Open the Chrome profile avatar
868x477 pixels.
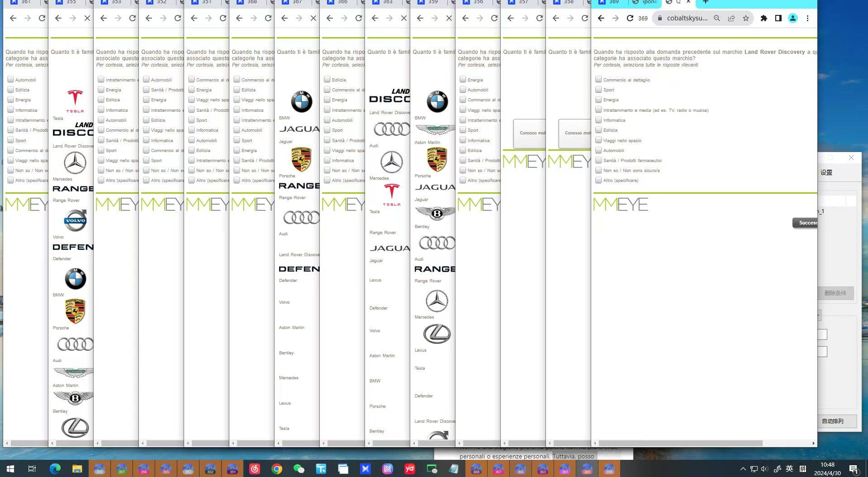tap(793, 18)
